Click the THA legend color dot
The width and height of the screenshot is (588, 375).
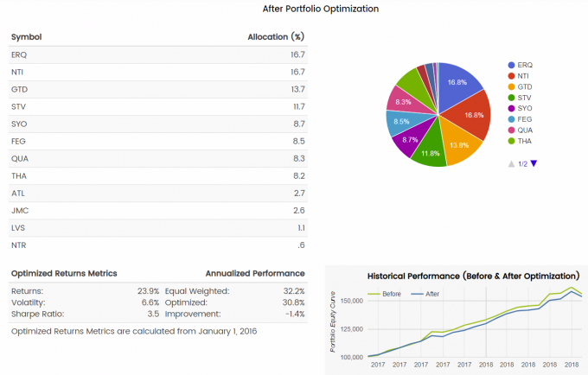click(x=511, y=141)
